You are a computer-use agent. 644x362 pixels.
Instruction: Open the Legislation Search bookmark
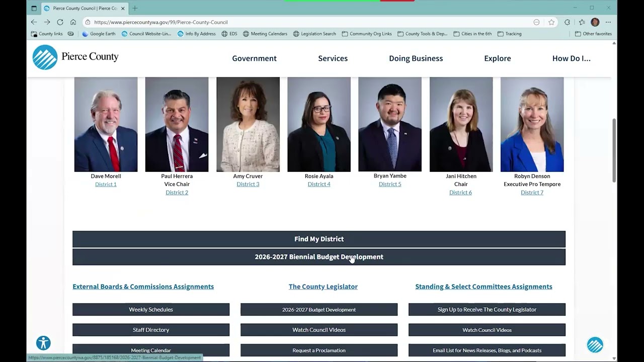[314, 34]
